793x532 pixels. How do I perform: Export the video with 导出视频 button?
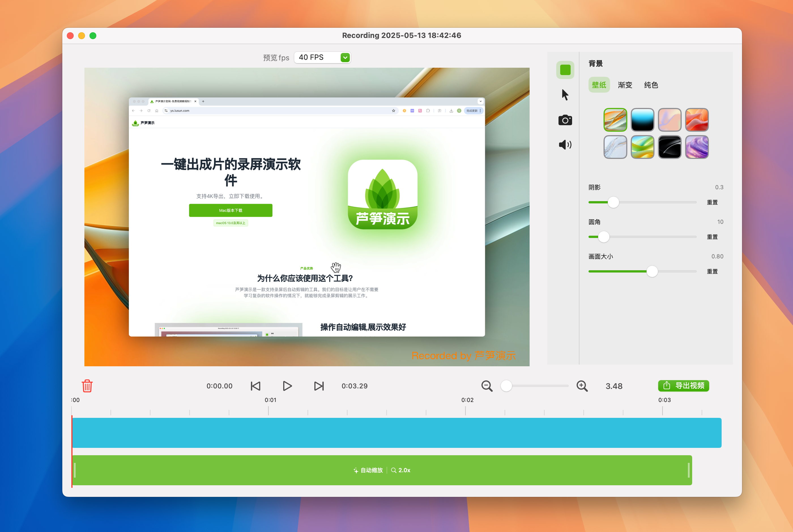tap(683, 386)
